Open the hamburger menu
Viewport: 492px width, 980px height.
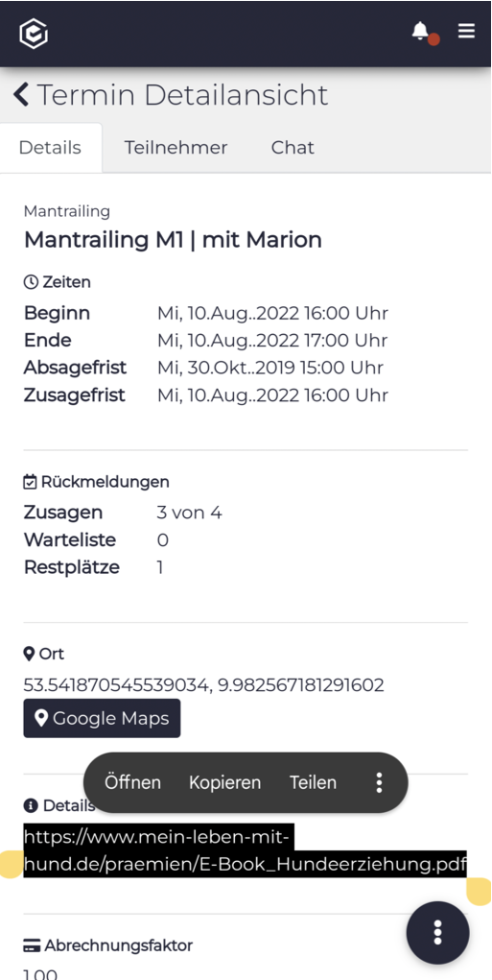click(466, 30)
